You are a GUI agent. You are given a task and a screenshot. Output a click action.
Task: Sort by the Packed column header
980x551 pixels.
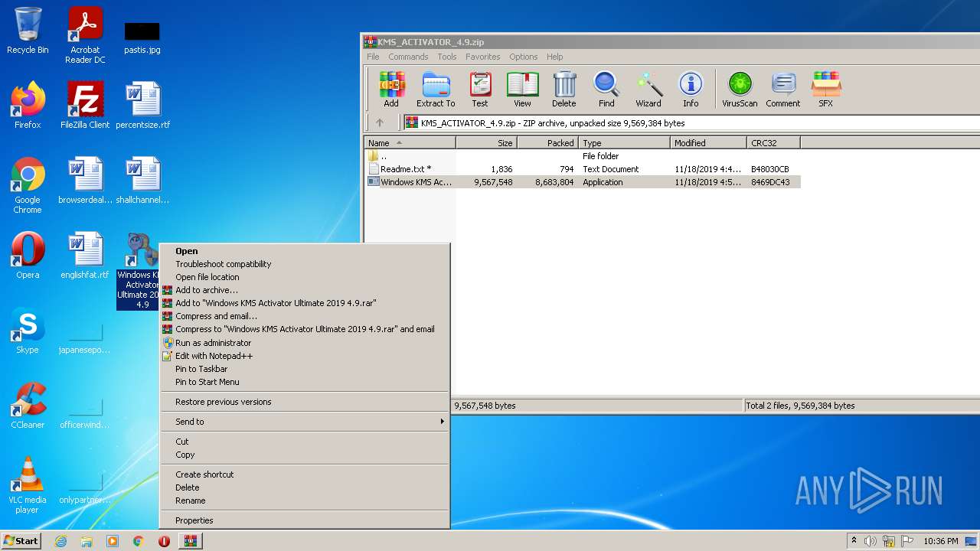click(x=548, y=143)
